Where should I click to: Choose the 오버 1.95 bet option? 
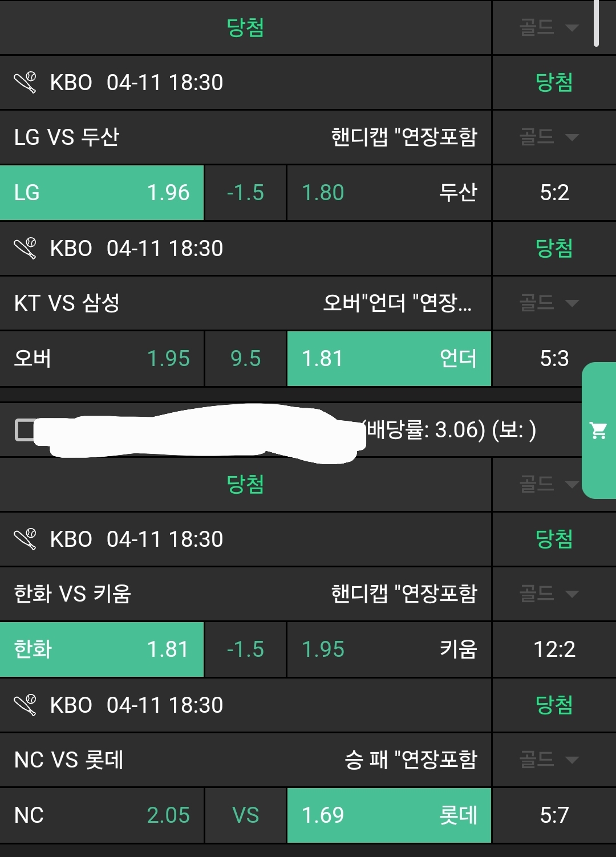point(102,359)
